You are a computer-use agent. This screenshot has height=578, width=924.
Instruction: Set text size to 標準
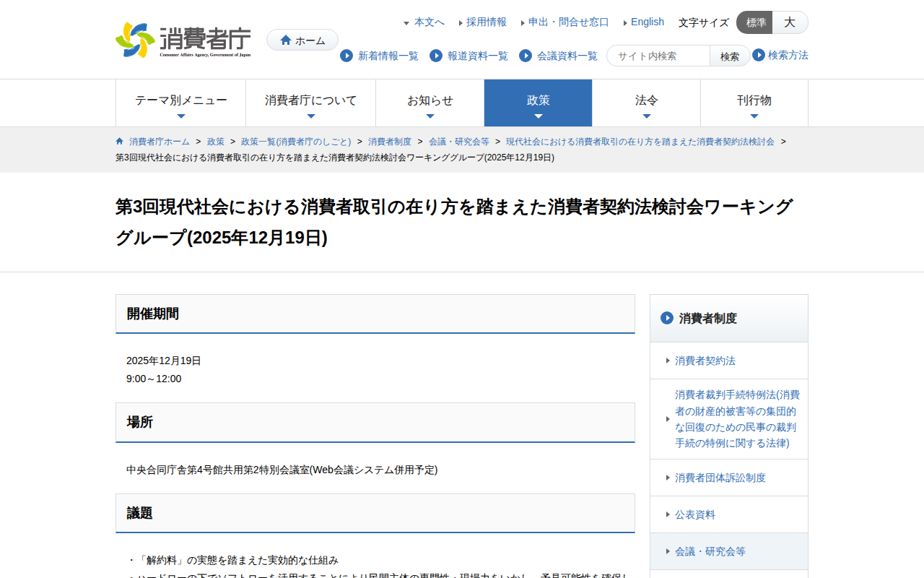click(x=755, y=22)
